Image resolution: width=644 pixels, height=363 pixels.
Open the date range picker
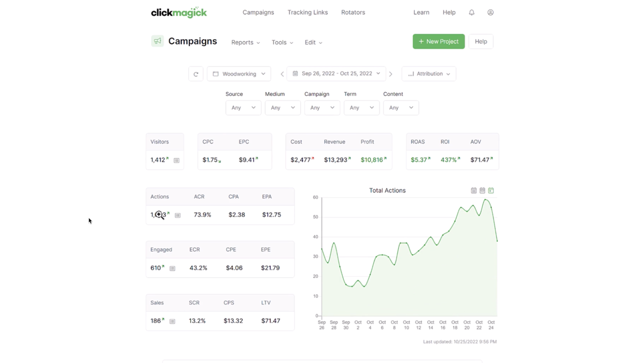[x=336, y=74]
